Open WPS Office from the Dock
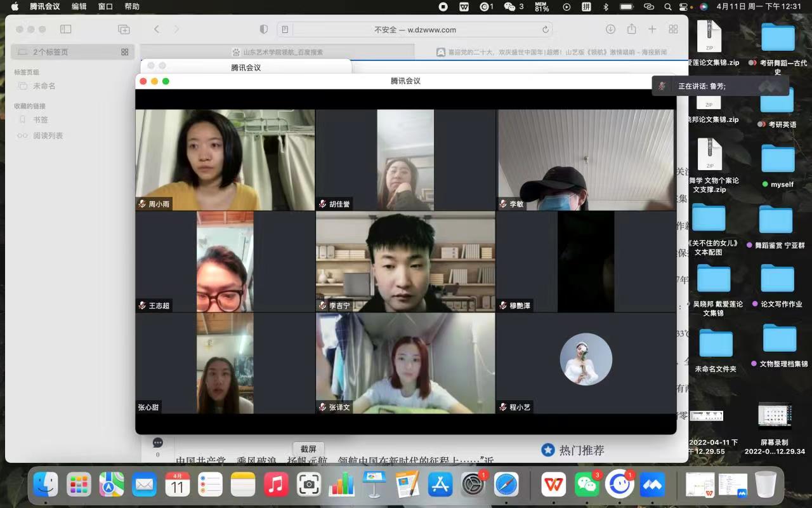Viewport: 812px width, 508px height. point(554,485)
